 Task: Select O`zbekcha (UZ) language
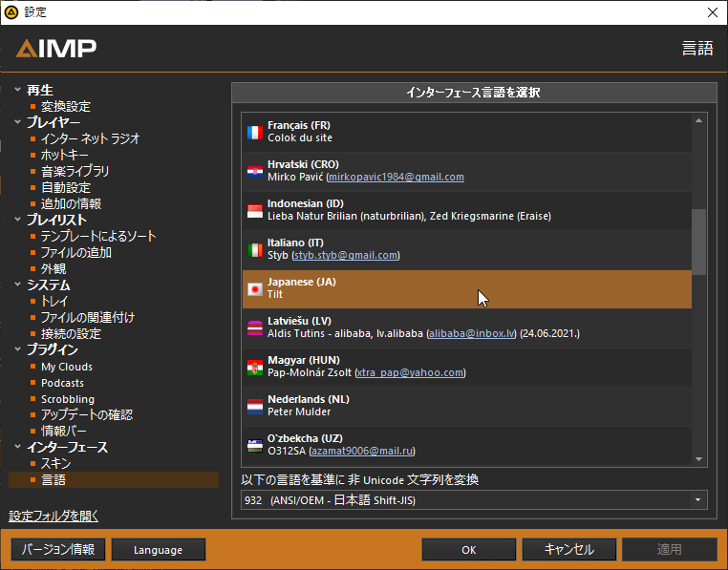467,446
